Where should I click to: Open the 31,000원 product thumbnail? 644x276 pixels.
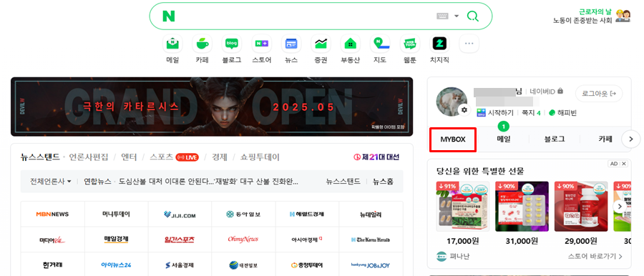(x=522, y=207)
